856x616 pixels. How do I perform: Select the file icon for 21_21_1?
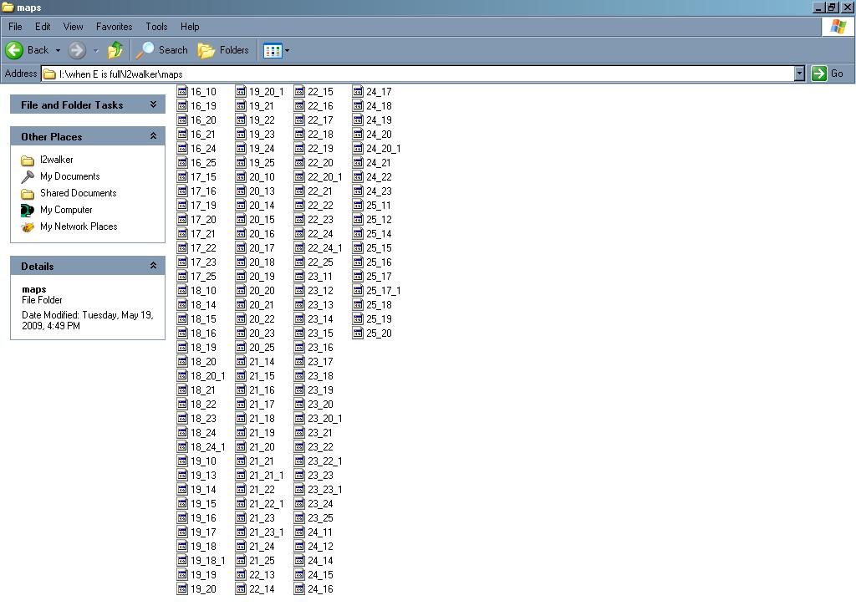point(241,475)
